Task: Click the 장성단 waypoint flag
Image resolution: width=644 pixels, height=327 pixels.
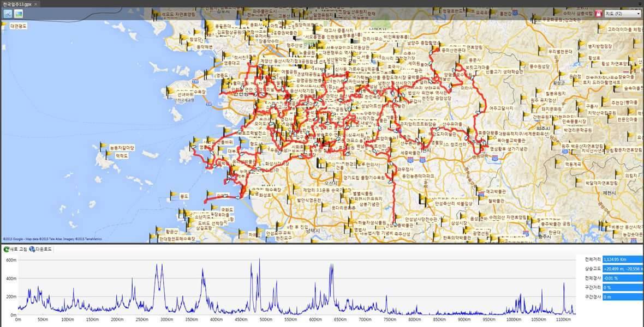Action: tap(182, 39)
